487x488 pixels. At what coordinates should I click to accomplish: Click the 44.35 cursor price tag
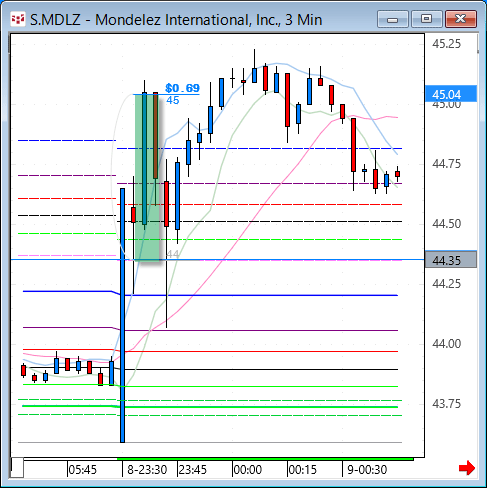coord(451,260)
